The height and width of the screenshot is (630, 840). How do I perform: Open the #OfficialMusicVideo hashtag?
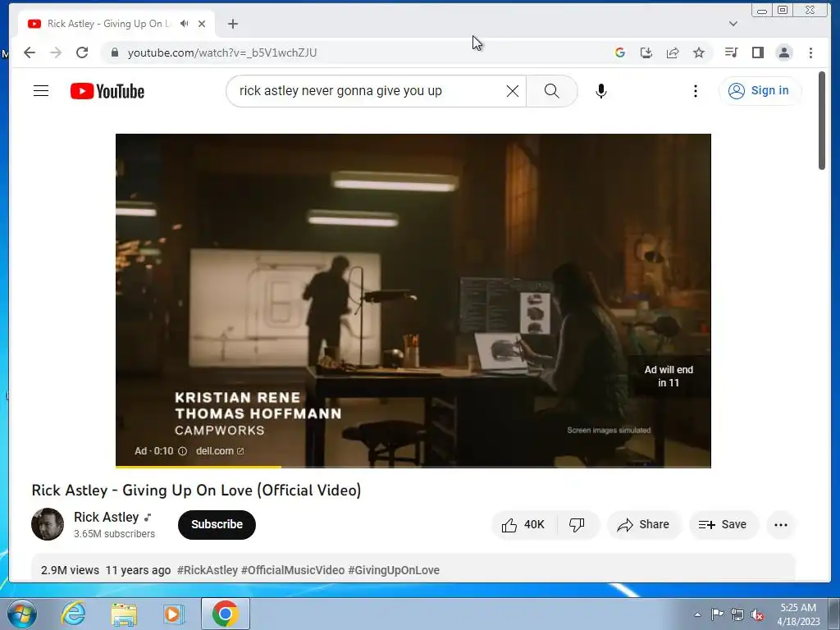point(293,570)
